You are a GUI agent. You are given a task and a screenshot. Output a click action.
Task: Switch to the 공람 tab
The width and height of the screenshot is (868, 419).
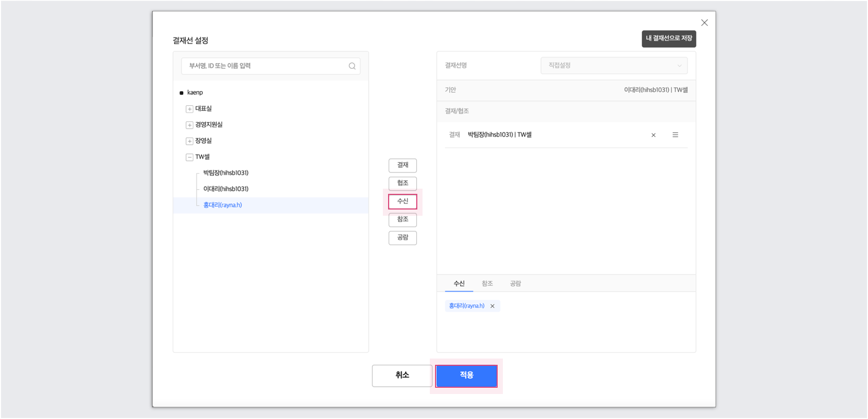515,284
